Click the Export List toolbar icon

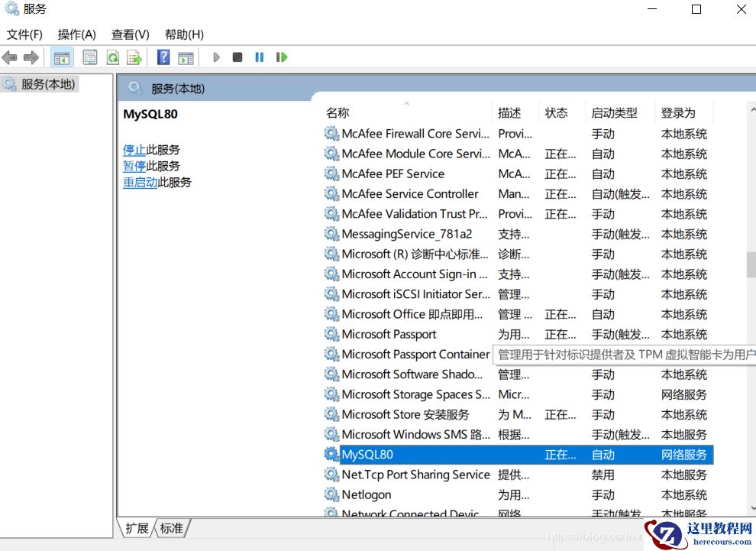coord(134,58)
